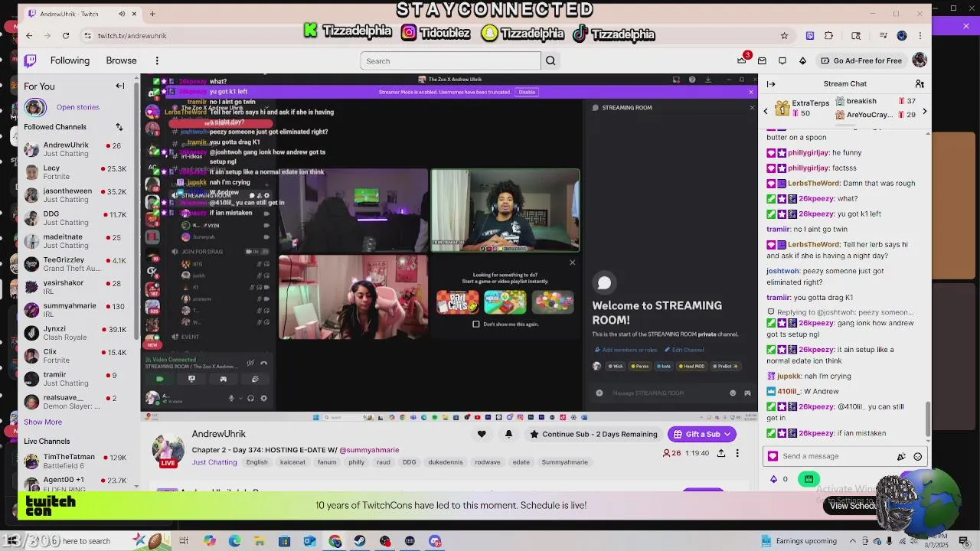This screenshot has height=551, width=980.
Task: Show next gift leaderboard entries
Action: pyautogui.click(x=924, y=112)
